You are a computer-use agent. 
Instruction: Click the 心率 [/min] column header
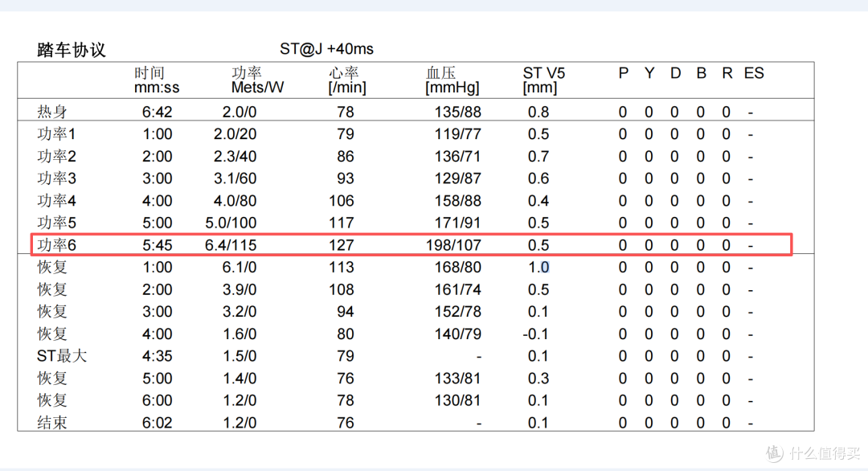pos(347,80)
